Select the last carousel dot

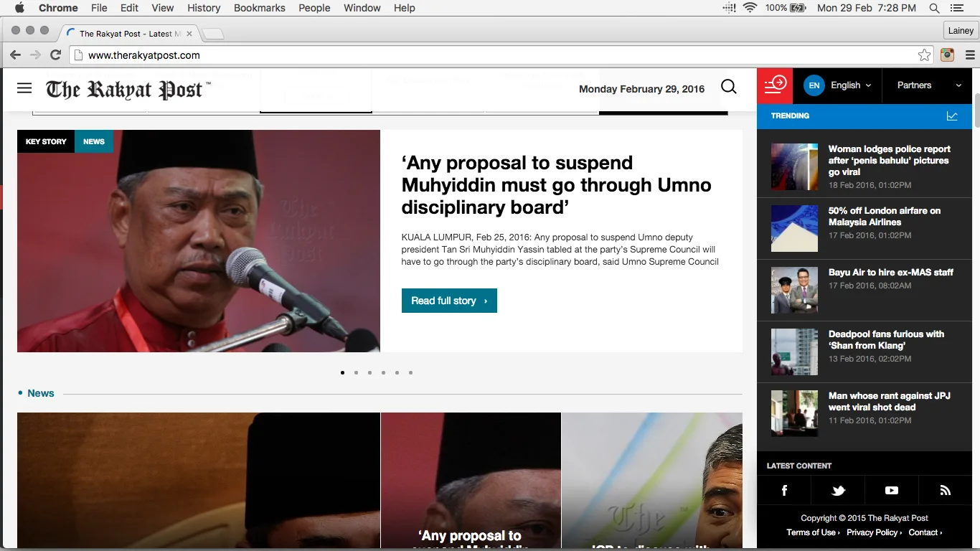coord(410,372)
